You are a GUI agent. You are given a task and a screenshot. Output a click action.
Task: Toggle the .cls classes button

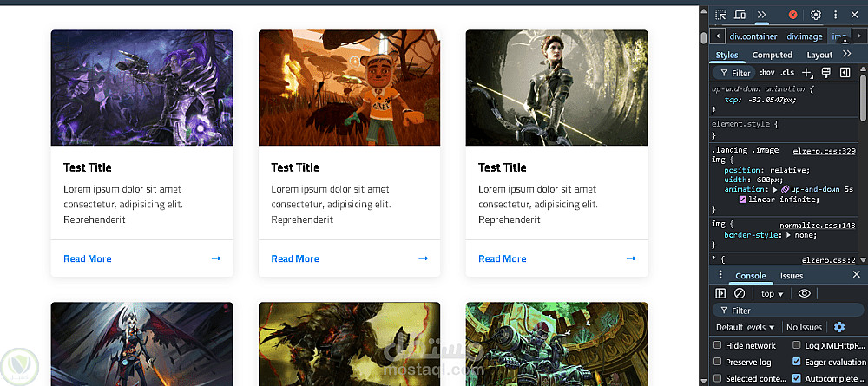786,73
